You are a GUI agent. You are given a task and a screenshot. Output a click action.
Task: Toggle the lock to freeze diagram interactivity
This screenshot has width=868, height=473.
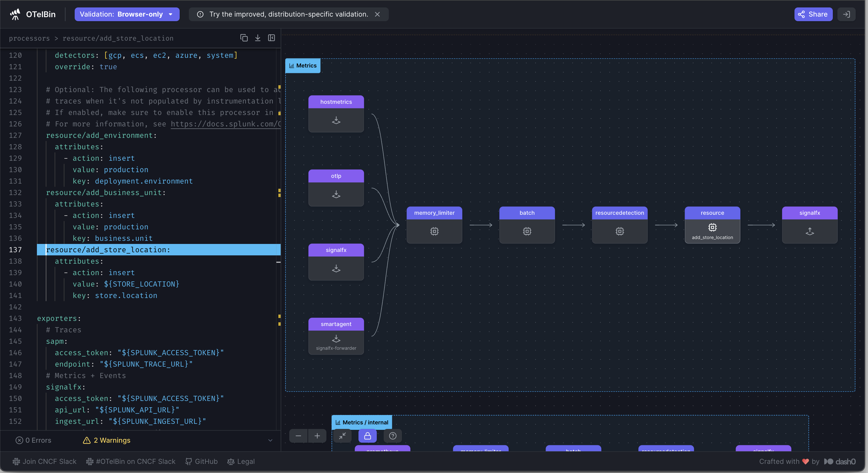click(367, 436)
